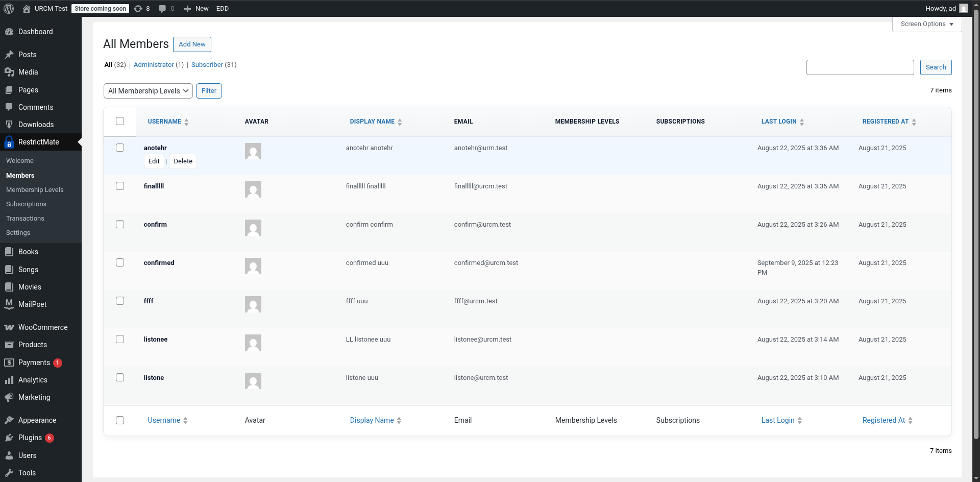Open Membership Levels submenu item
This screenshot has height=482, width=980.
tap(35, 189)
